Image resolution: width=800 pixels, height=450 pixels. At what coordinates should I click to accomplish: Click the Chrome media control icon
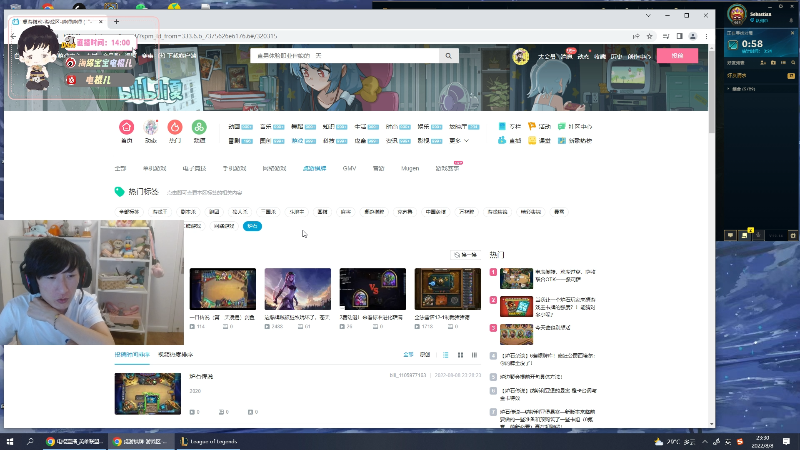point(666,36)
